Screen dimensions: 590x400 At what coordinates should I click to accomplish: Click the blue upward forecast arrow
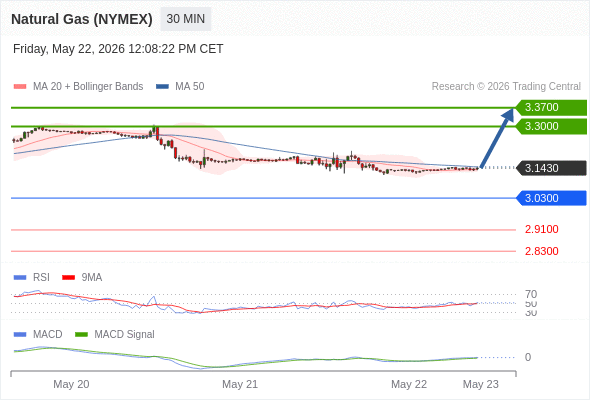coord(497,138)
